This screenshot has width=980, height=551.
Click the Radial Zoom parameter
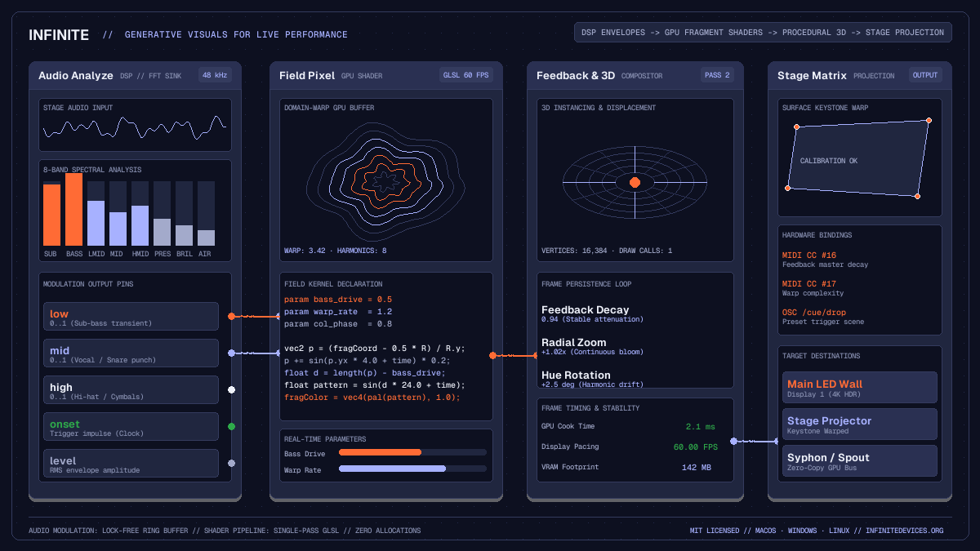click(592, 347)
